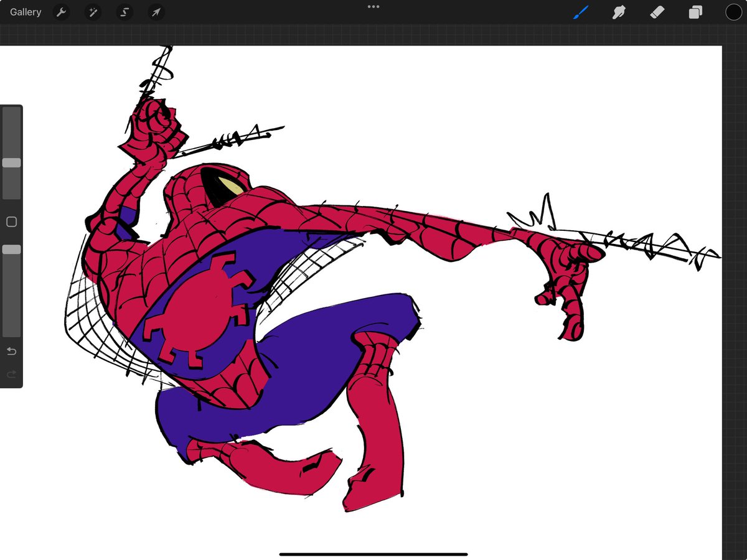Tap the active blue Paint brush tool
The width and height of the screenshot is (747, 560).
pyautogui.click(x=581, y=12)
